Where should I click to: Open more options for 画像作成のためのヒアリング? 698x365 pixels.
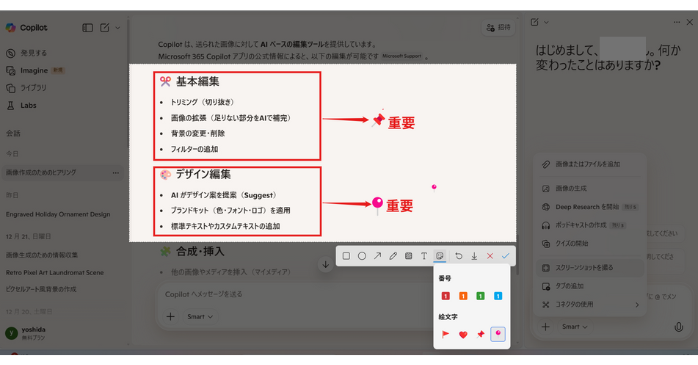(116, 173)
